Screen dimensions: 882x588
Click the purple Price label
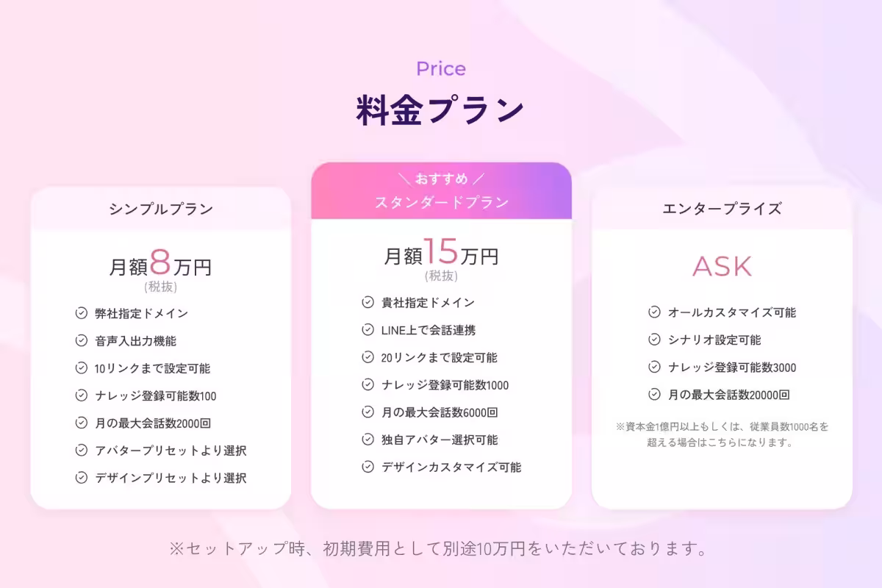[x=441, y=69]
